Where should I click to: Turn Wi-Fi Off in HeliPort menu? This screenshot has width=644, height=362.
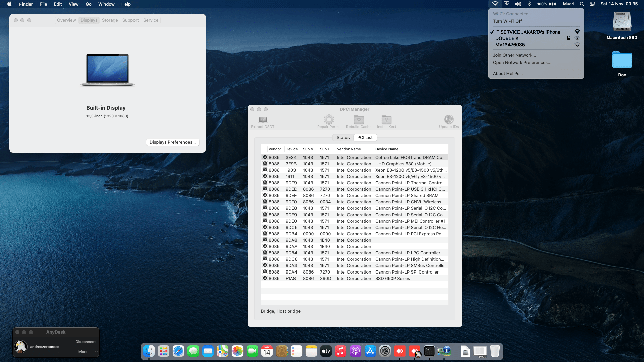click(x=507, y=21)
